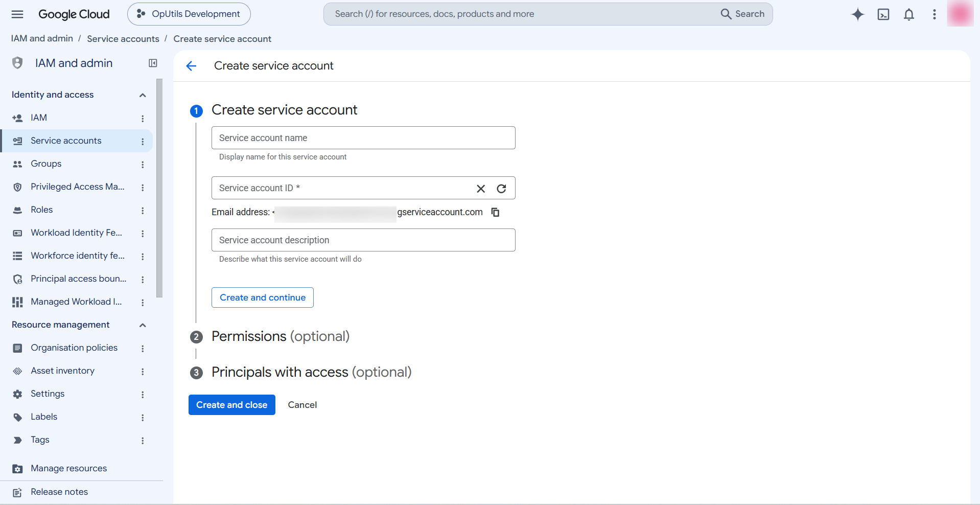This screenshot has width=980, height=505.
Task: Open Organisation policies in the sidebar
Action: 74,348
